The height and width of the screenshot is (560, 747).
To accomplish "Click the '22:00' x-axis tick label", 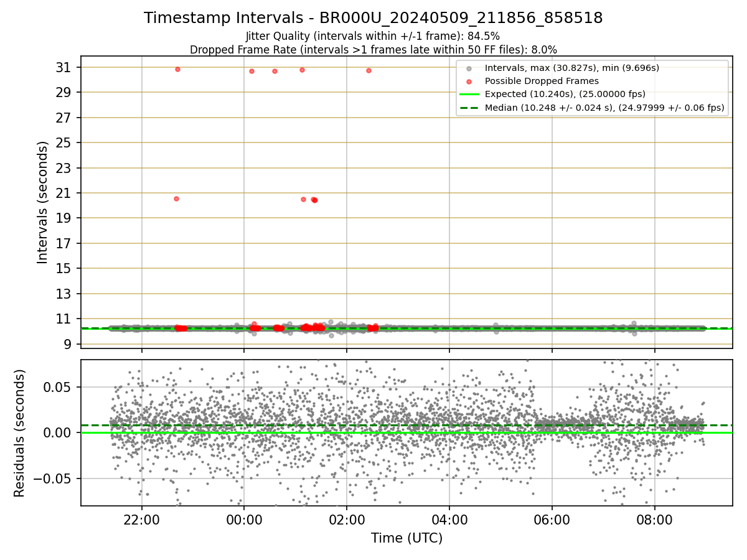I will point(141,520).
